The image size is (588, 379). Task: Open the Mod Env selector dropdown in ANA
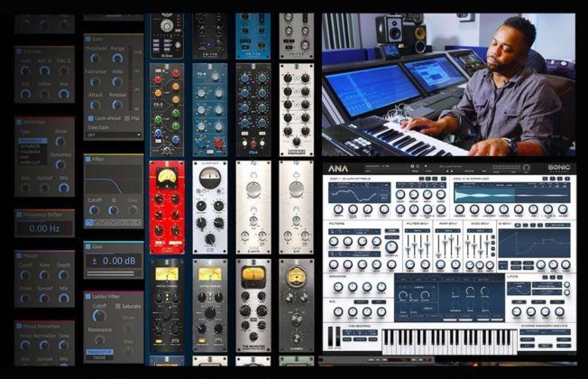tap(479, 231)
